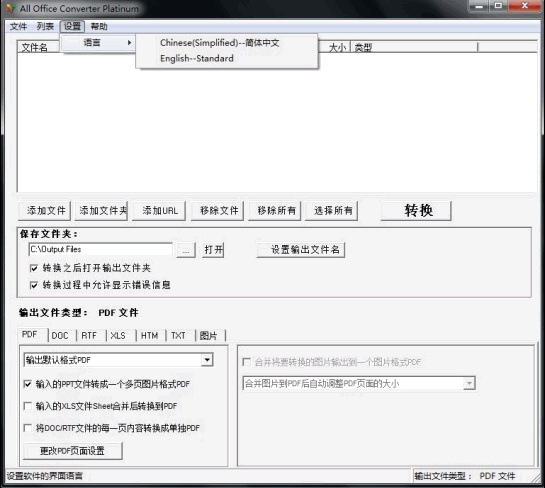The width and height of the screenshot is (545, 488).
Task: Open the 文件 menu
Action: point(18,26)
